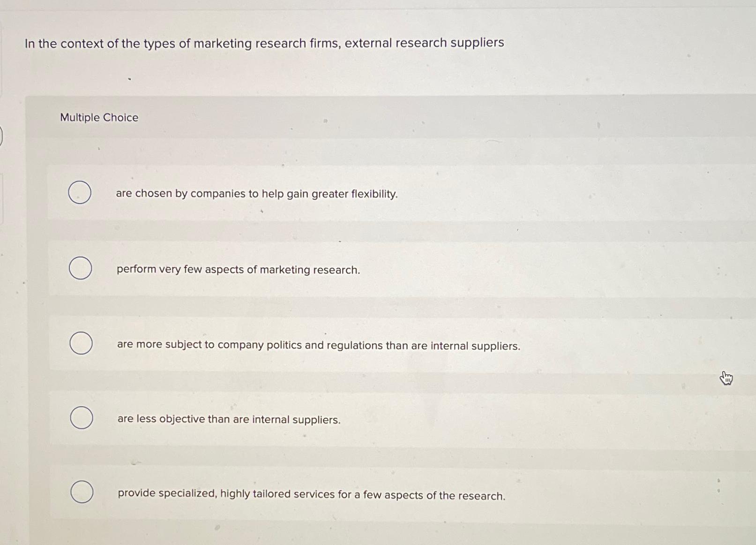Click the answer about being less objective
The width and height of the screenshot is (756, 545).
(x=228, y=419)
